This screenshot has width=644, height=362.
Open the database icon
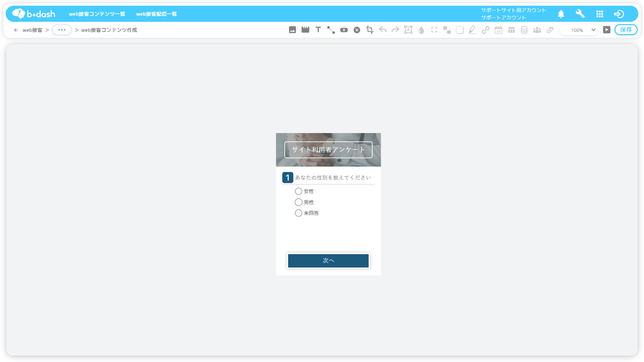pyautogui.click(x=524, y=30)
